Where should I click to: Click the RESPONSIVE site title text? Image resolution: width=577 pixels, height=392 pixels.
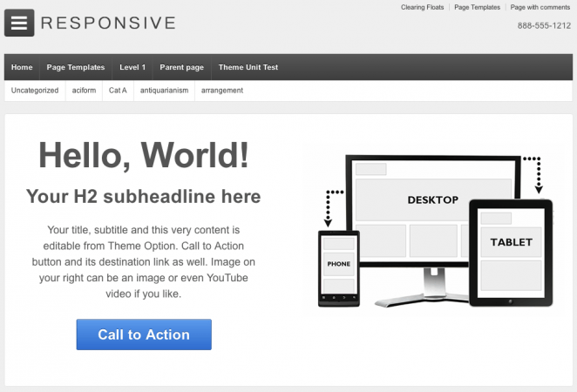pyautogui.click(x=108, y=23)
